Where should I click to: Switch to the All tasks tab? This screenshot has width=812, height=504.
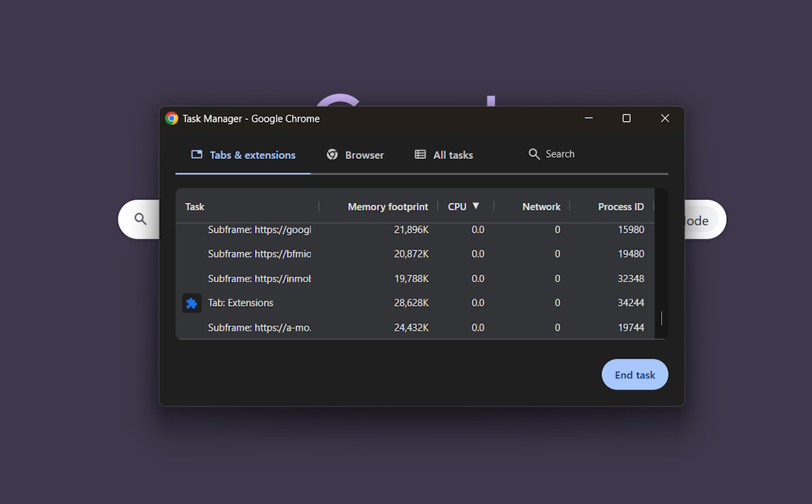[444, 154]
